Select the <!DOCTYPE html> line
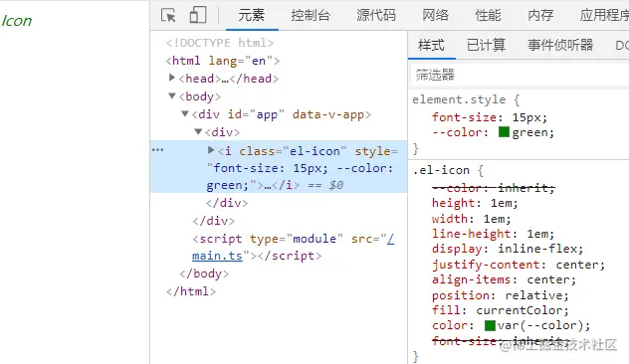The width and height of the screenshot is (629, 364). pyautogui.click(x=220, y=43)
